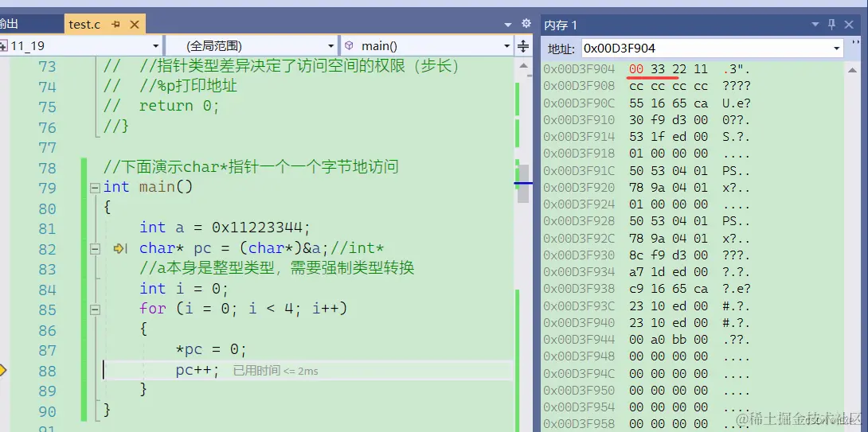Click the *pc = 0; statement
Viewport: 868px width, 432px height.
coord(211,349)
